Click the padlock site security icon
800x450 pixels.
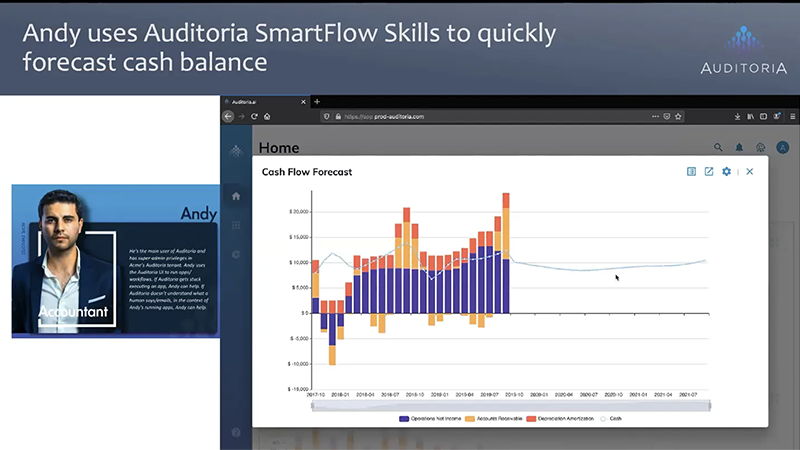338,116
